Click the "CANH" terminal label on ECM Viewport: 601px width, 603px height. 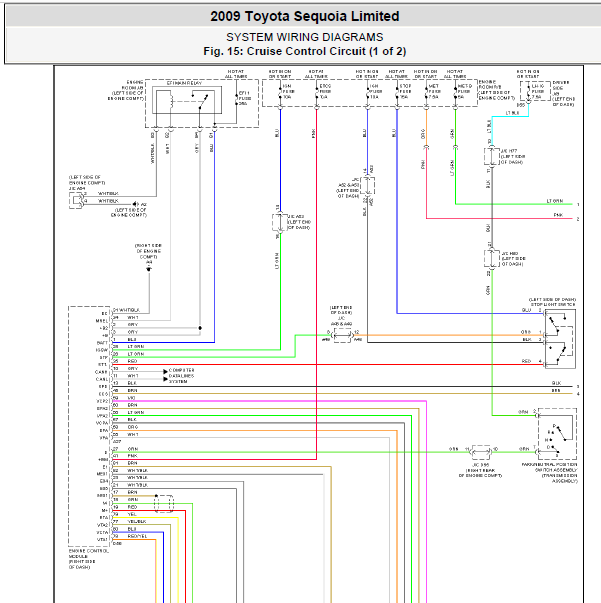coord(102,372)
